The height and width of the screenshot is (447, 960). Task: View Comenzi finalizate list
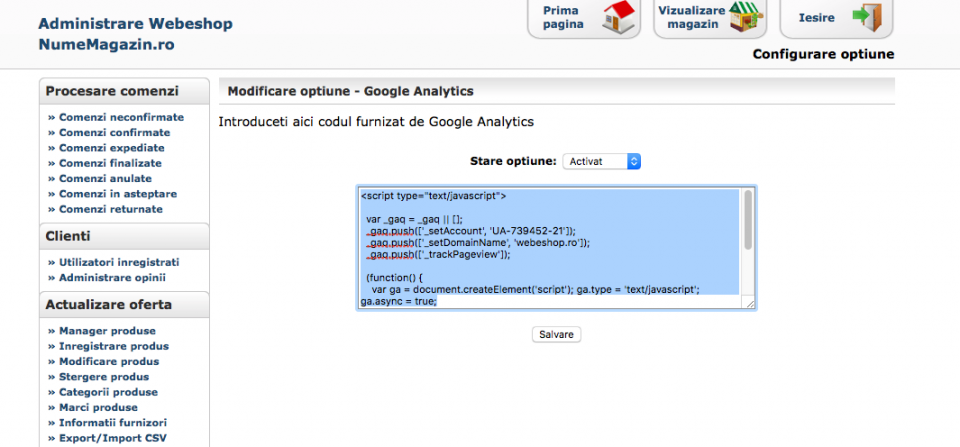[x=110, y=163]
